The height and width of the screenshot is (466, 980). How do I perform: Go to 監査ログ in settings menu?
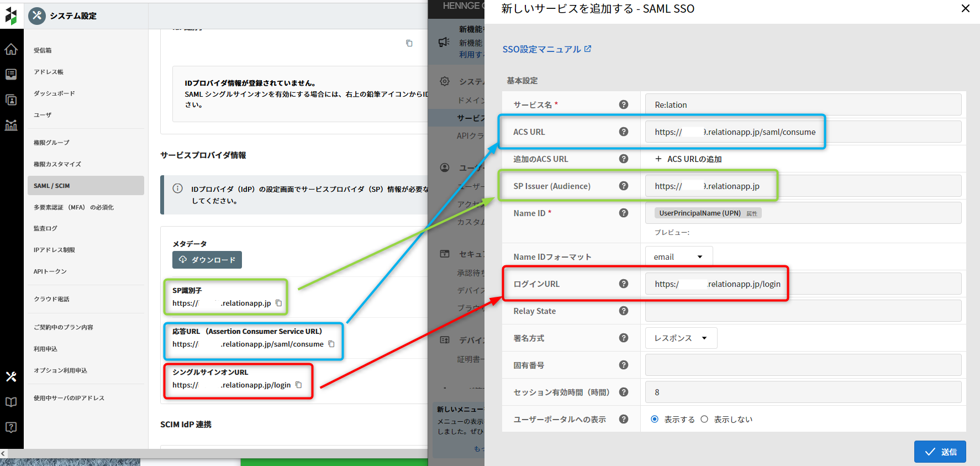45,228
